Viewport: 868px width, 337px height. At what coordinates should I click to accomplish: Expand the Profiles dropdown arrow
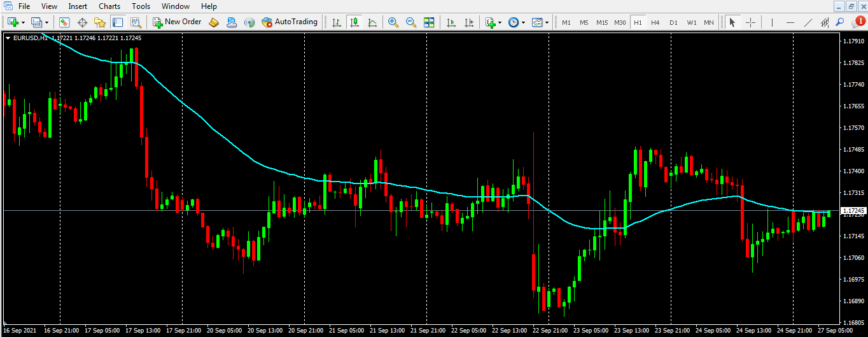tap(46, 22)
